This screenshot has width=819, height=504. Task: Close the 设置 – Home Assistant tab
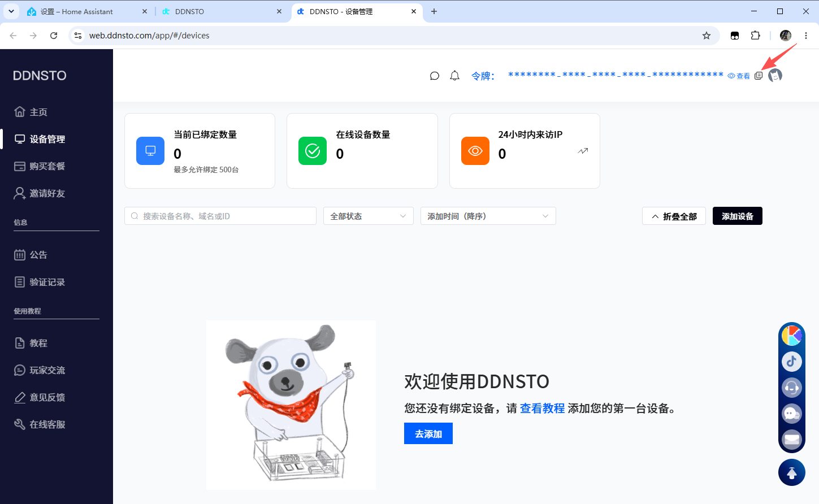(145, 11)
